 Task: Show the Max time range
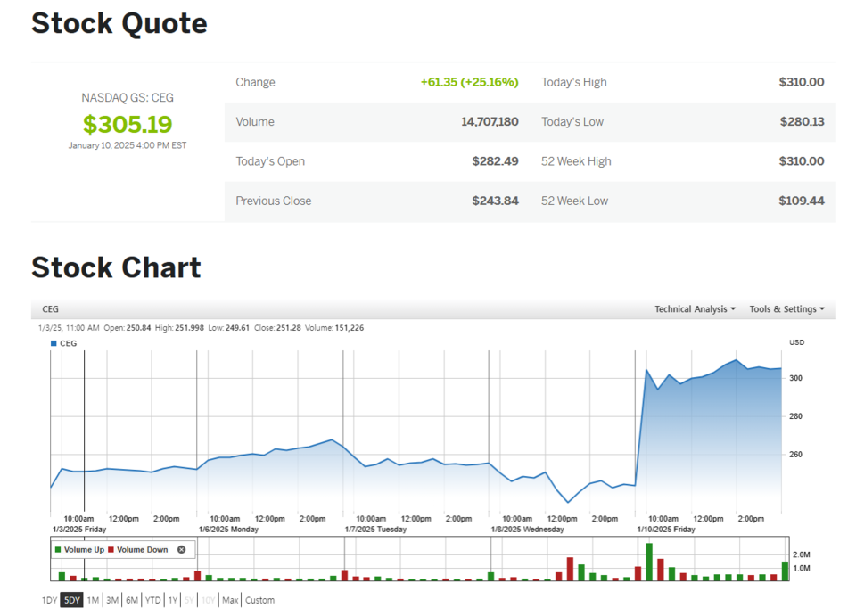pyautogui.click(x=230, y=600)
